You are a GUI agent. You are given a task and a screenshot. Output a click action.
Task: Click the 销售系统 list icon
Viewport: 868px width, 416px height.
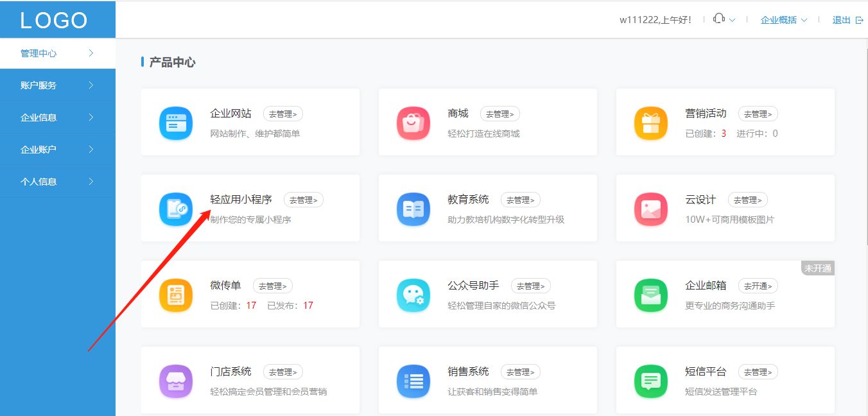pyautogui.click(x=413, y=381)
